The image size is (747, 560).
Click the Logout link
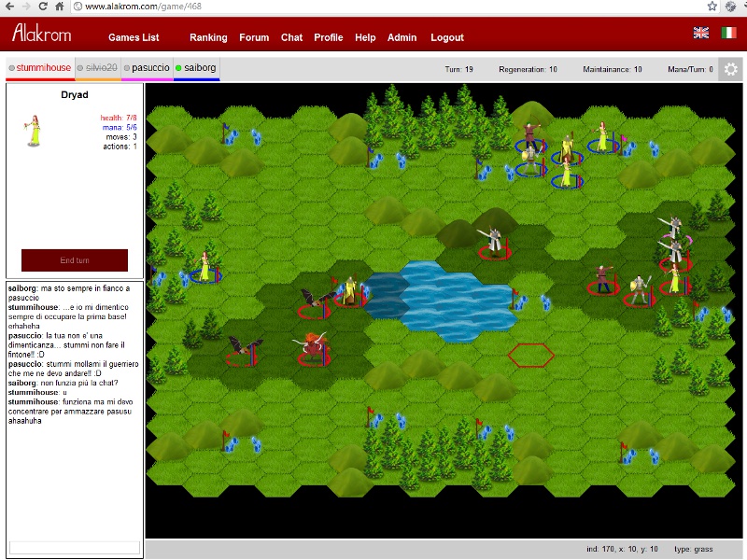point(447,37)
